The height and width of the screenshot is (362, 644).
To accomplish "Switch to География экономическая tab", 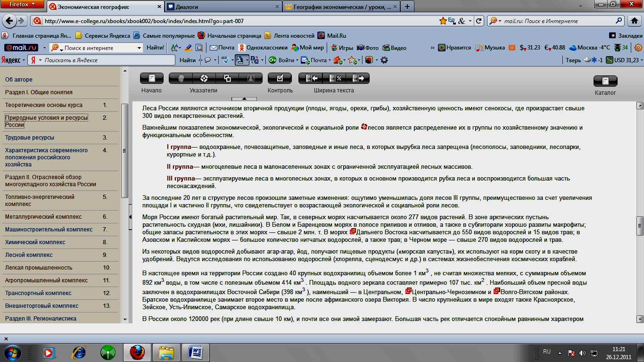I will click(341, 7).
